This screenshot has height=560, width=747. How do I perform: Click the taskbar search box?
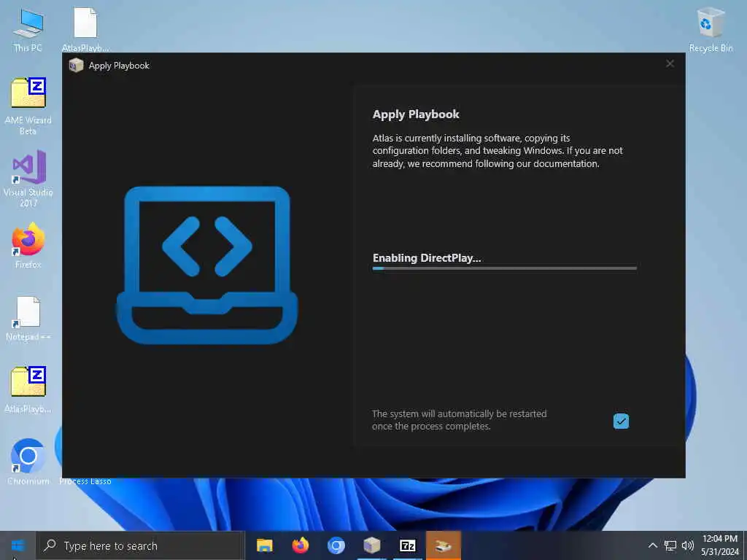pyautogui.click(x=140, y=545)
